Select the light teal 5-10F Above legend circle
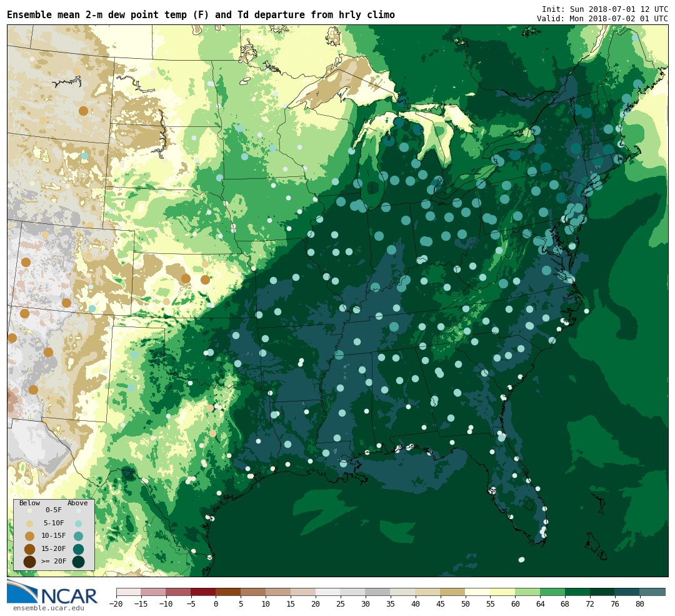Image resolution: width=675 pixels, height=616 pixels. click(x=78, y=523)
